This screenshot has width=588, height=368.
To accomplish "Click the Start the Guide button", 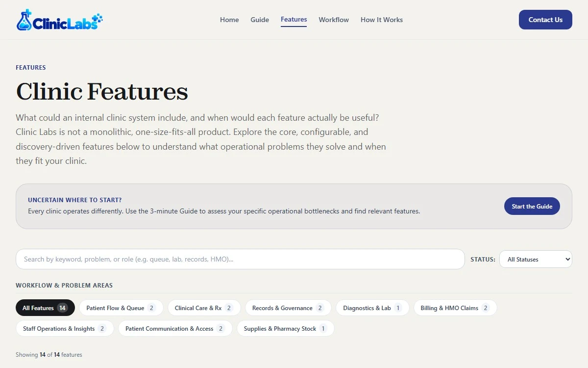I will click(x=532, y=207).
